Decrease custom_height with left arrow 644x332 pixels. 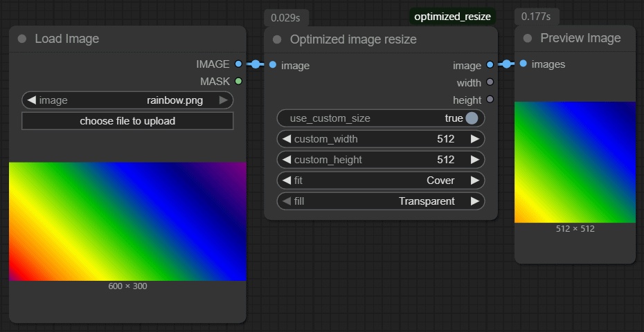point(287,160)
